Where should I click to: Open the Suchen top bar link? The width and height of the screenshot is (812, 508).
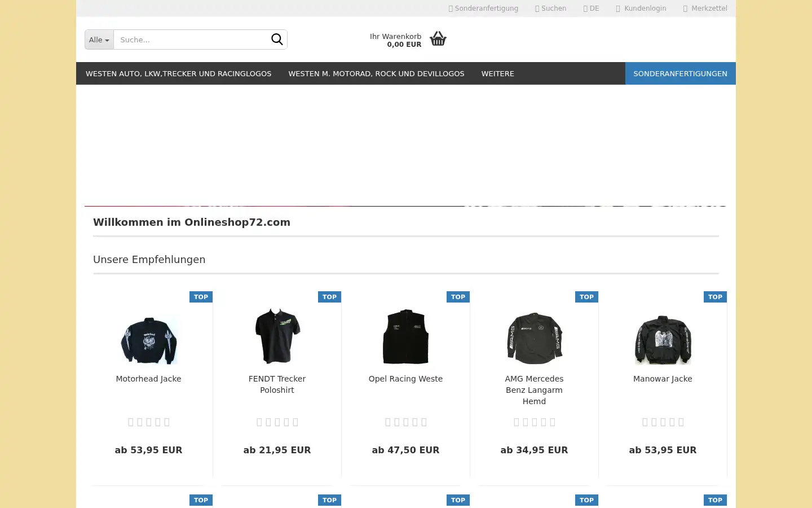(x=550, y=8)
